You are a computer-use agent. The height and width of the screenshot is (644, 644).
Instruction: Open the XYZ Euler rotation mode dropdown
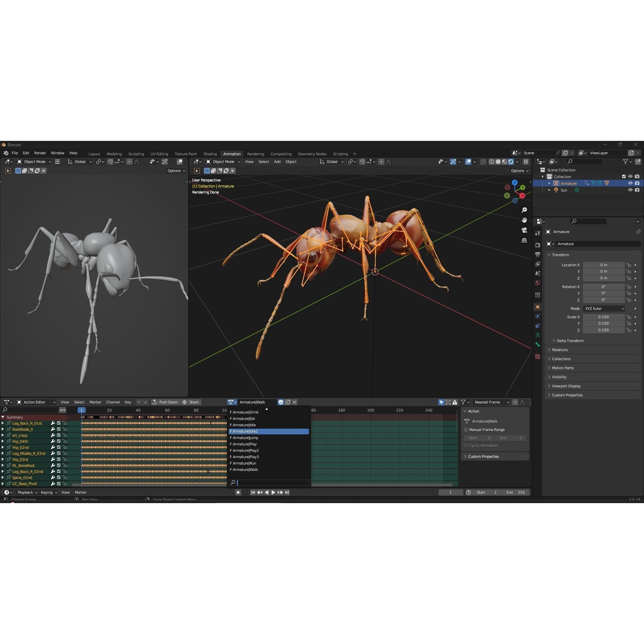click(604, 308)
